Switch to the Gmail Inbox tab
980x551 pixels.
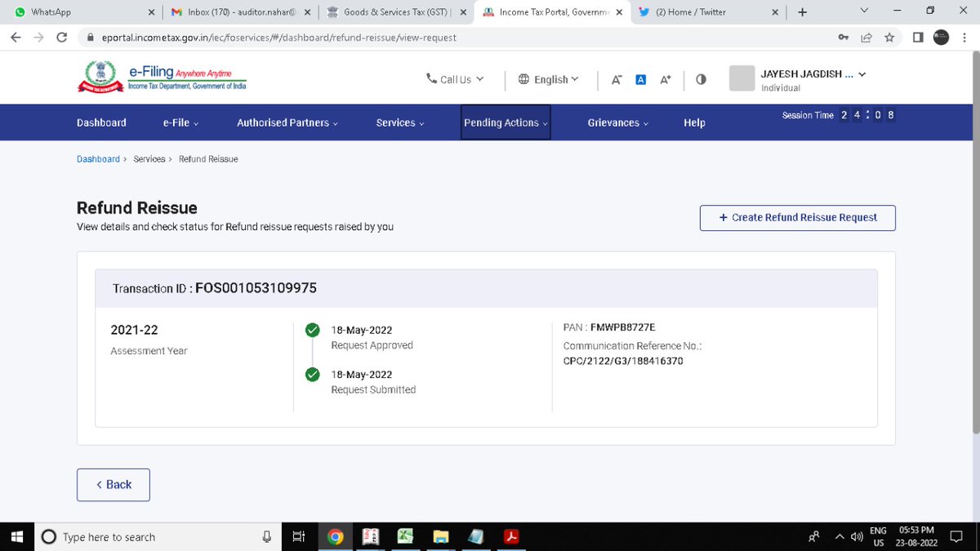tap(239, 12)
